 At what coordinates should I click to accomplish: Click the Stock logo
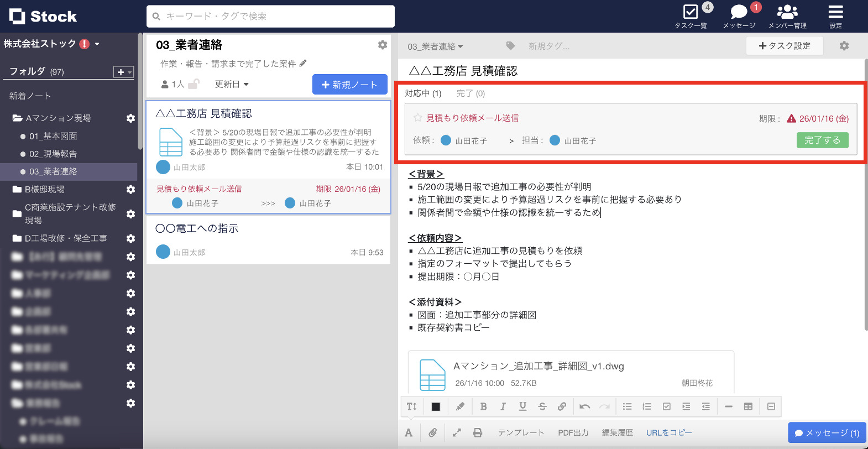[43, 17]
